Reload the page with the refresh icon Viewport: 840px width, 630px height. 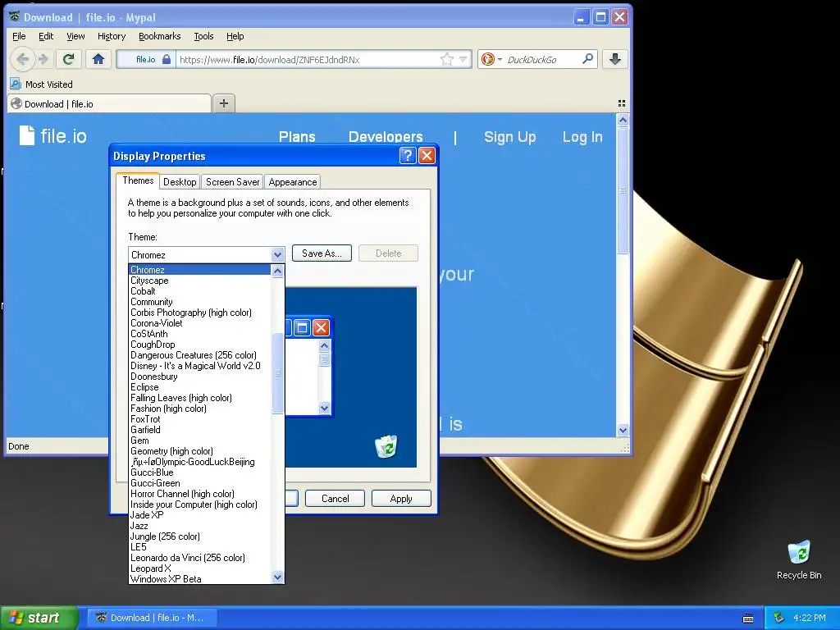(68, 59)
